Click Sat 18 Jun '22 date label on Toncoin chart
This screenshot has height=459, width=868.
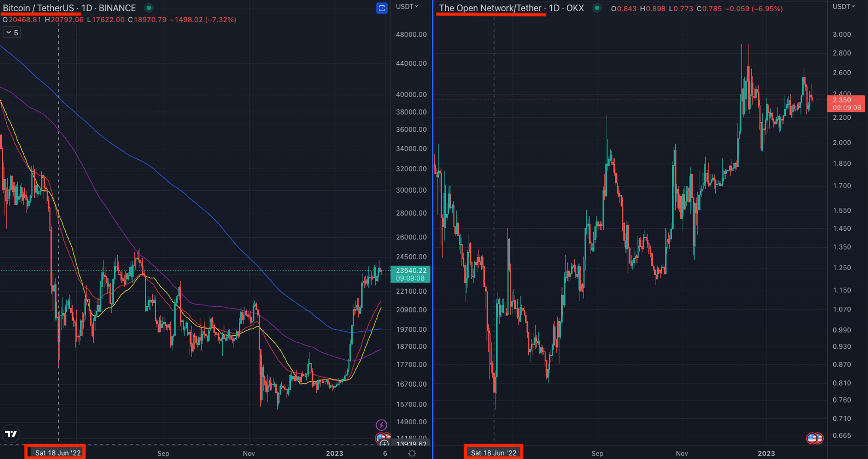[x=493, y=453]
